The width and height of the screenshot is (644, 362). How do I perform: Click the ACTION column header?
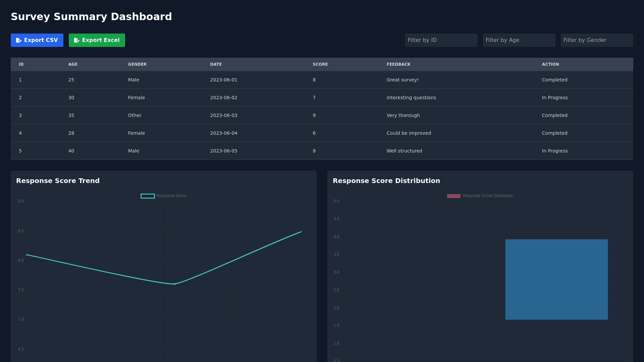[550, 64]
